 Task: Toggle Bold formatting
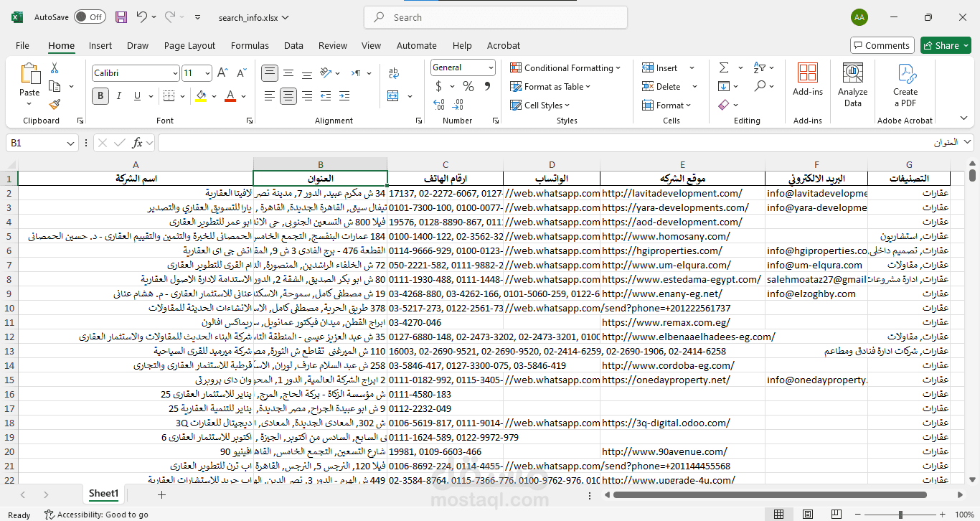[x=100, y=95]
